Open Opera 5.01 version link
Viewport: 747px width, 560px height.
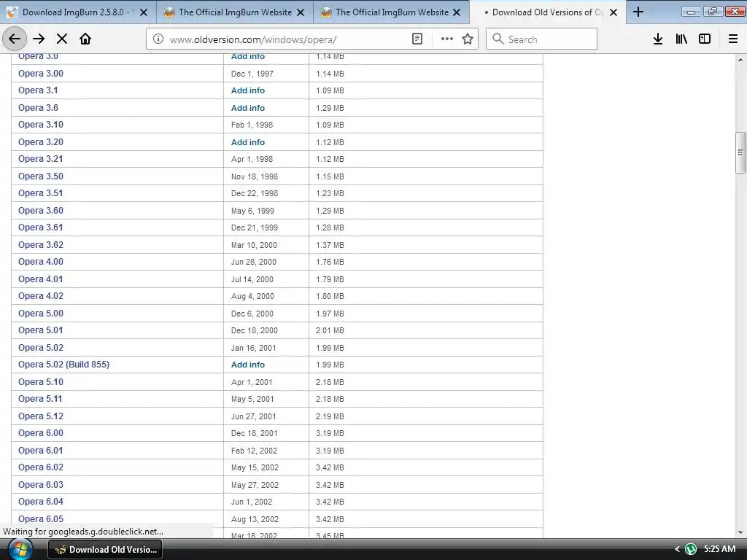(x=41, y=330)
